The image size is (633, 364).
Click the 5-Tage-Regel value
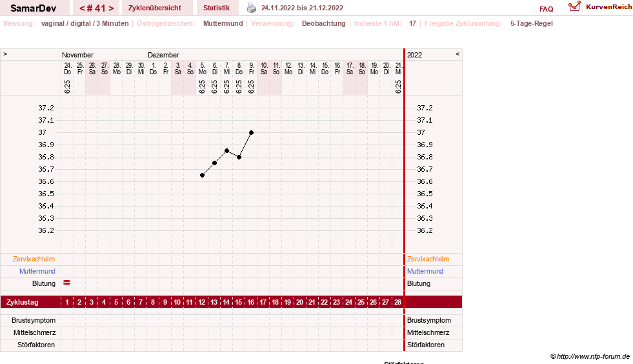[532, 23]
